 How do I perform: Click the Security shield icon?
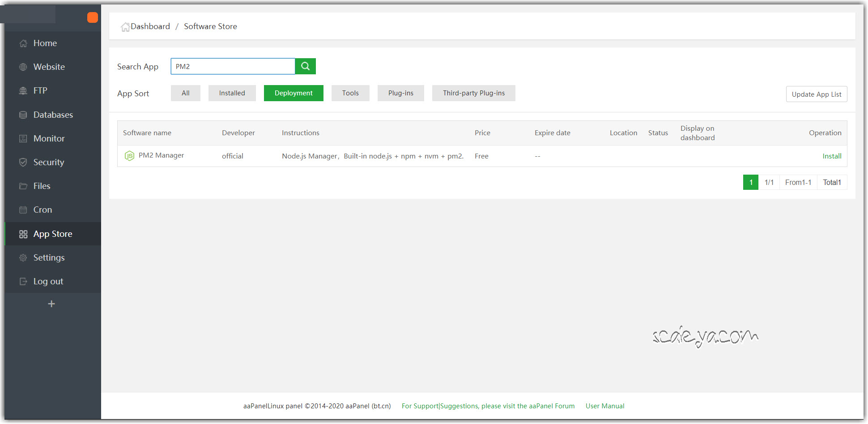point(23,163)
